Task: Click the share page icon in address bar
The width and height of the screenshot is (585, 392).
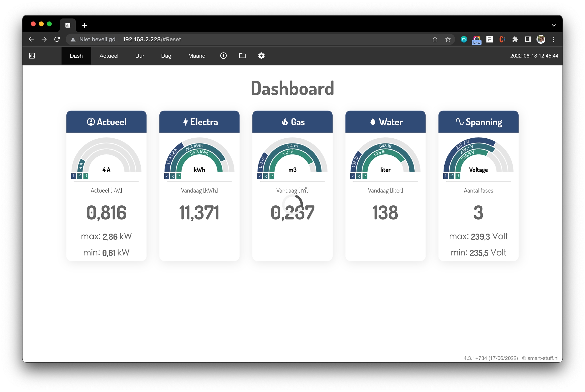Action: (435, 39)
